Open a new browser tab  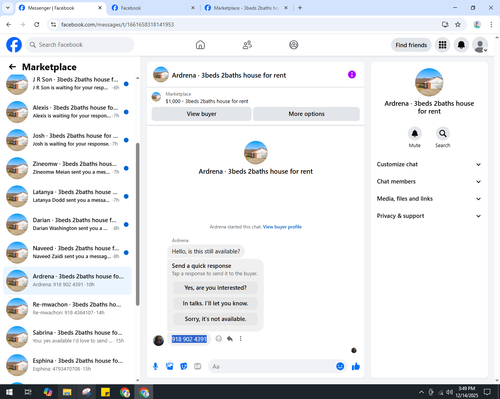[x=300, y=8]
